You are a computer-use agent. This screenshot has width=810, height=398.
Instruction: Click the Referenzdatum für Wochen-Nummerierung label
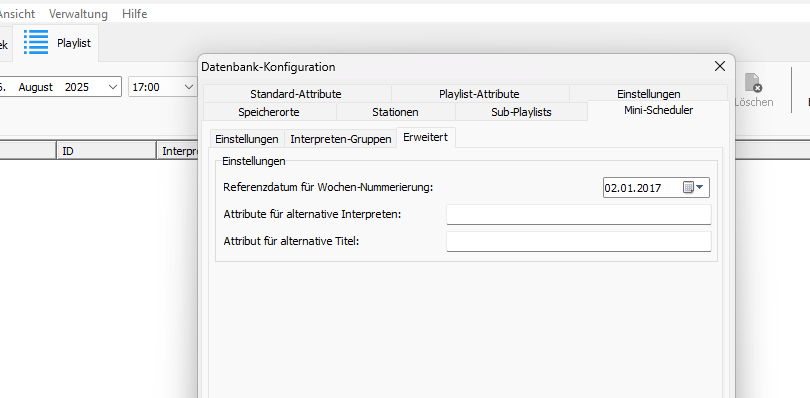coord(328,187)
